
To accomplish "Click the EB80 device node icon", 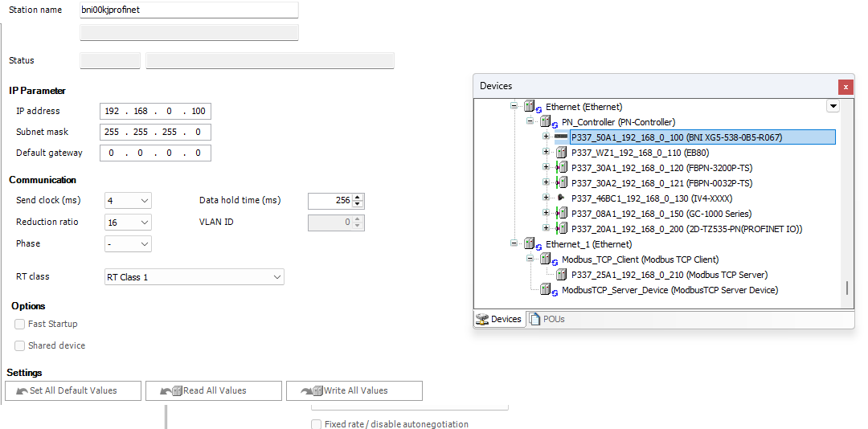I will click(x=561, y=153).
